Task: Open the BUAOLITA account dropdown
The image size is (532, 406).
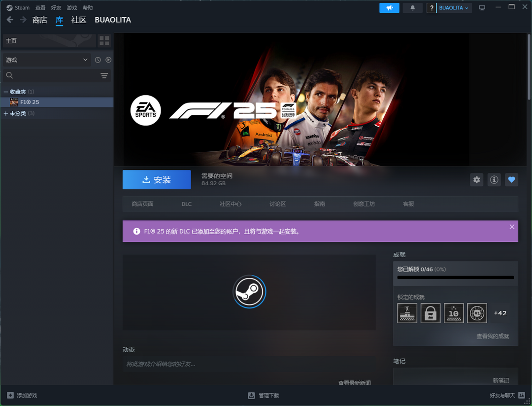Action: point(453,8)
